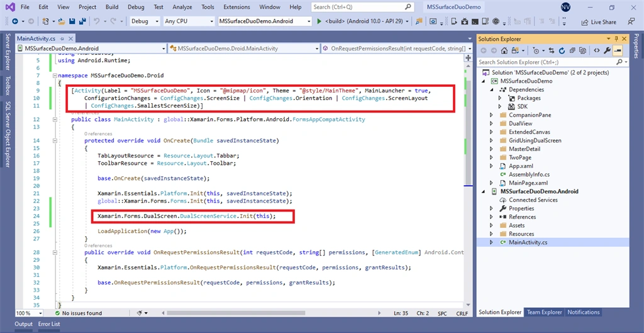Click the Solution Explorer Home icon
This screenshot has height=333, width=644.
pos(504,50)
